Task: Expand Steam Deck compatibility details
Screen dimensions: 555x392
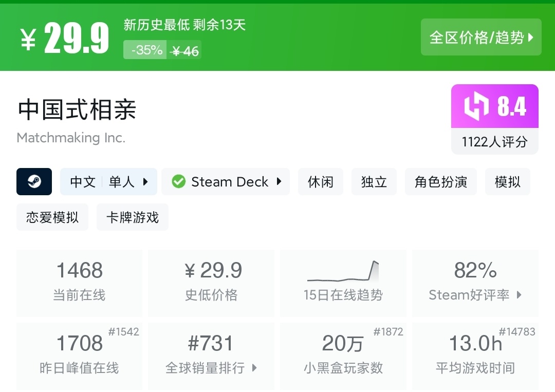Action: (279, 181)
